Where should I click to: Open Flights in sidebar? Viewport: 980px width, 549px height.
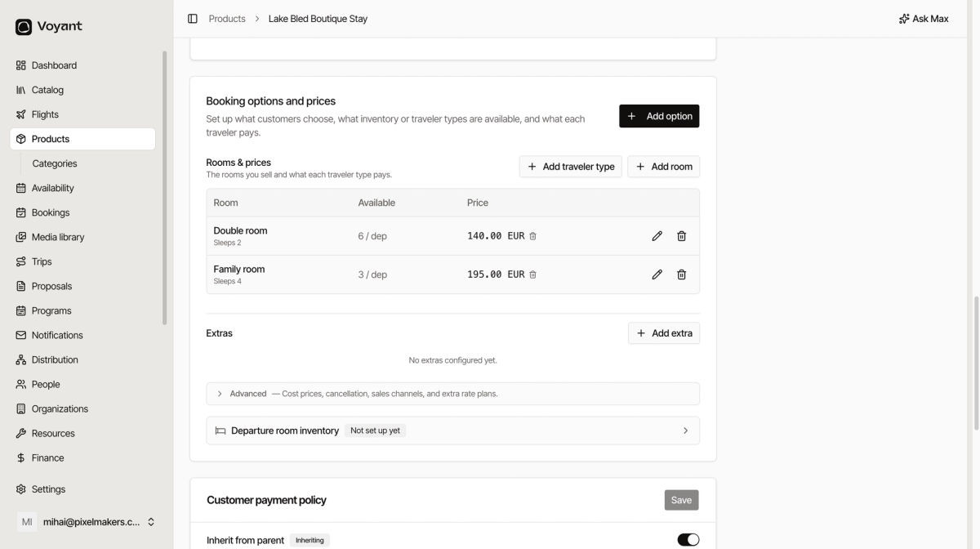(82, 114)
